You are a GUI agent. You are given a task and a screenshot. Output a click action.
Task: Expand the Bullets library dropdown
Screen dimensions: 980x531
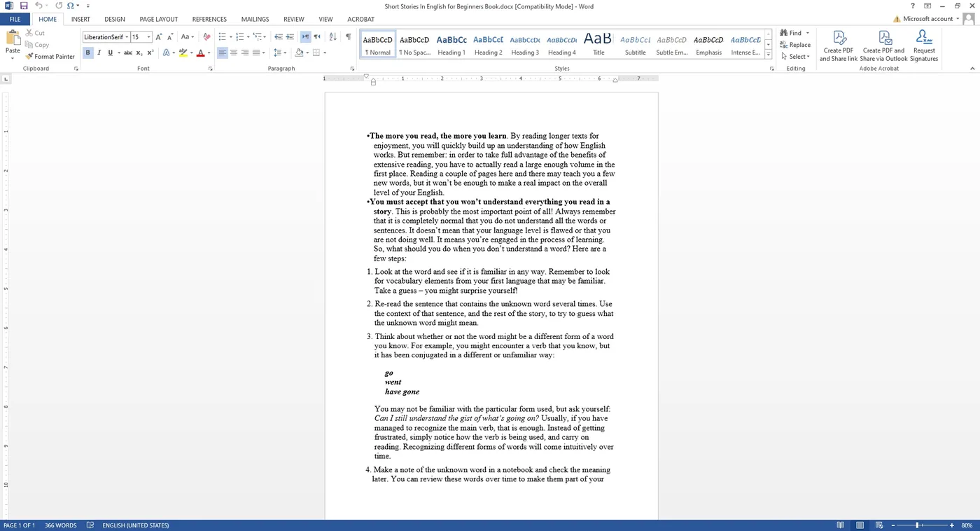pyautogui.click(x=231, y=37)
